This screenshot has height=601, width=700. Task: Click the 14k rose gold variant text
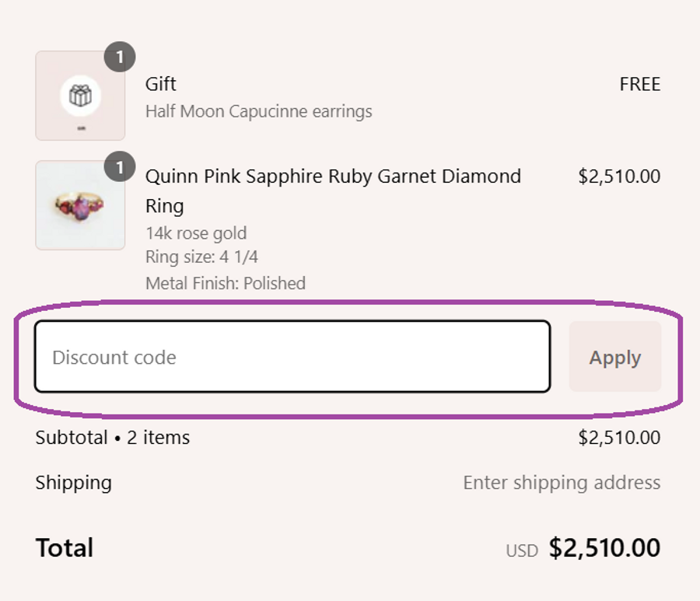196,233
